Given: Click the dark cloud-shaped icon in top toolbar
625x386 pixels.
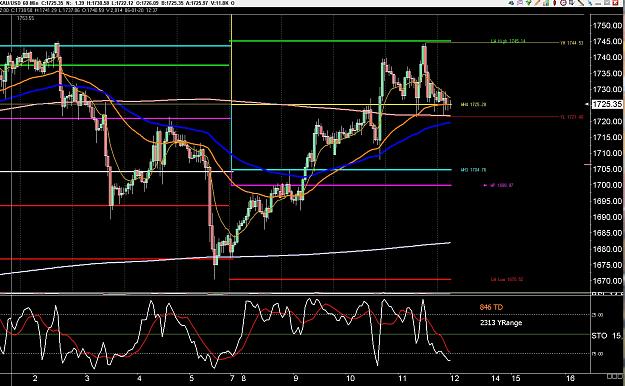Looking at the screenshot, I should coord(511,3).
